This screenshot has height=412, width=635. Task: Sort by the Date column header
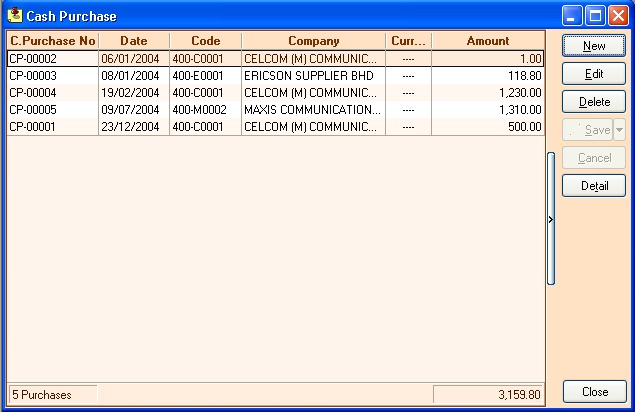point(134,41)
